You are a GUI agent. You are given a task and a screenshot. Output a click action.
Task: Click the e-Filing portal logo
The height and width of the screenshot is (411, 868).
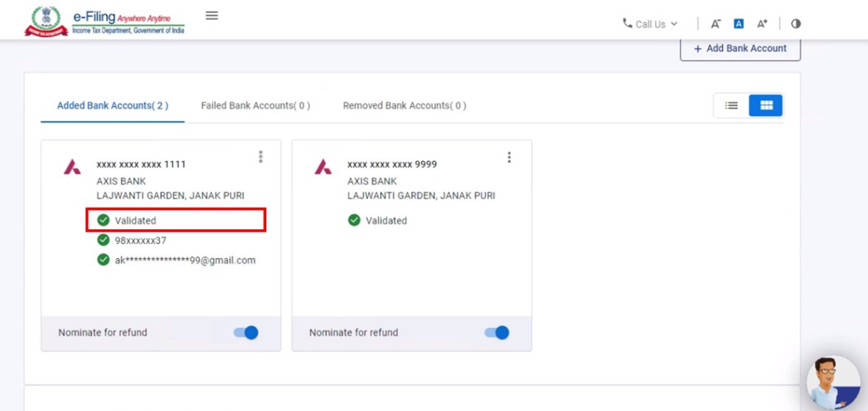[x=105, y=22]
